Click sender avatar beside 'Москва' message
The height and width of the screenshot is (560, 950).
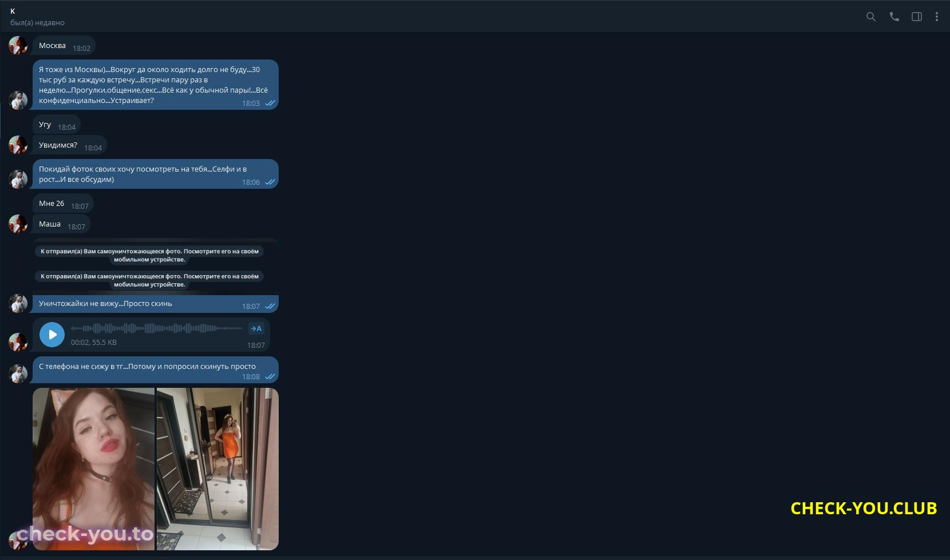[x=18, y=45]
